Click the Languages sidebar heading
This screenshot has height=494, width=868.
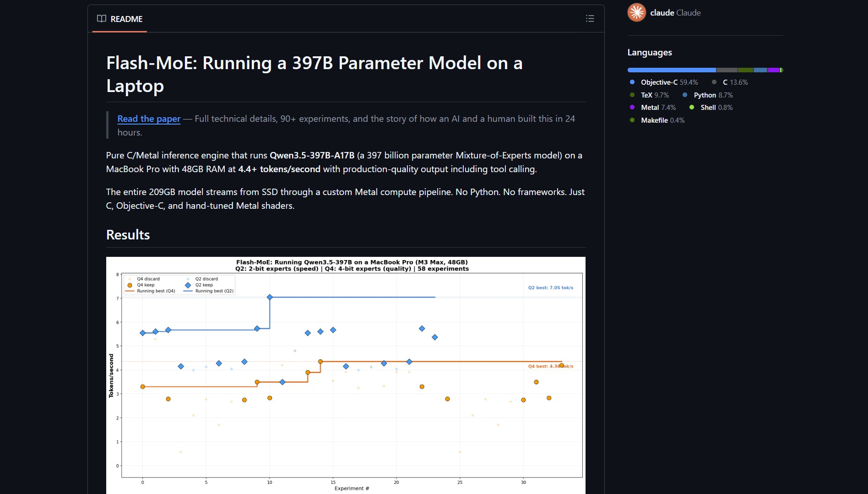(649, 53)
